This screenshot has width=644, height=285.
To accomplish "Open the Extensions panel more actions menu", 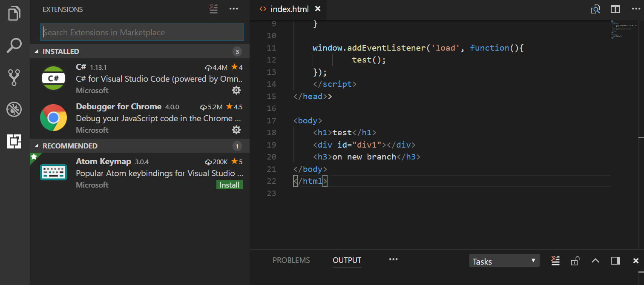I will [234, 9].
